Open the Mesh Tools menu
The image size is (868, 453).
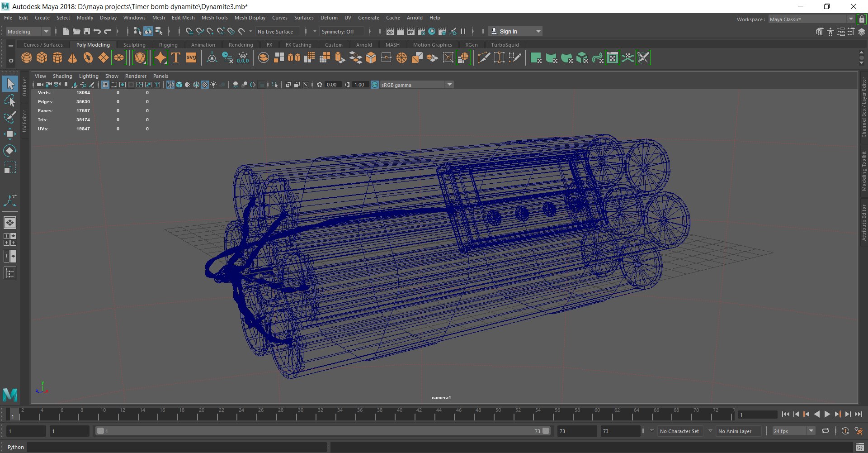[x=214, y=18]
